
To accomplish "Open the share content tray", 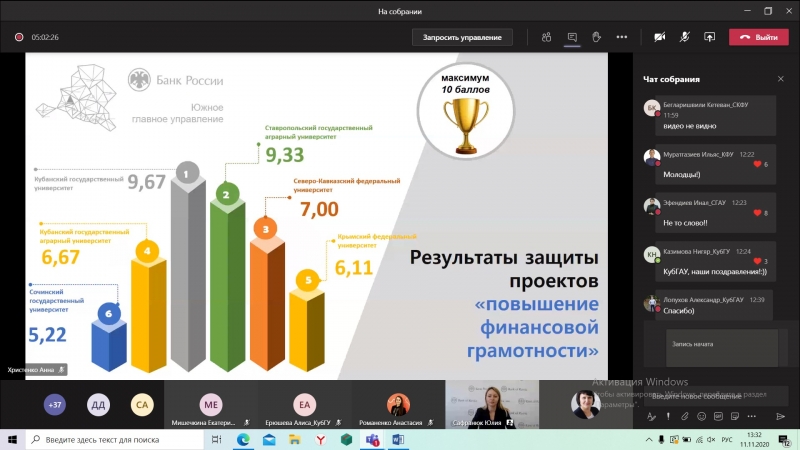I will pos(710,37).
